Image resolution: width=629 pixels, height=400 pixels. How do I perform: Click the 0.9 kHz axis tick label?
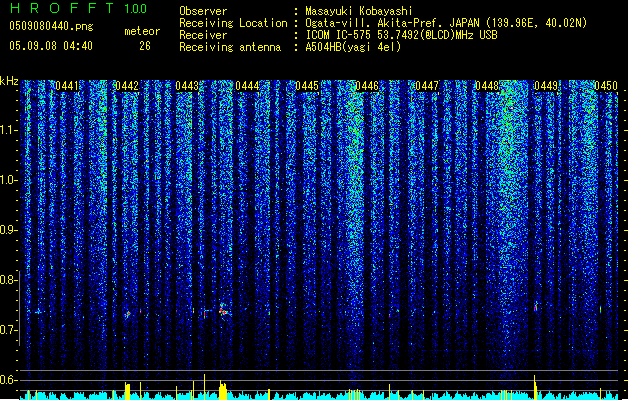point(8,230)
